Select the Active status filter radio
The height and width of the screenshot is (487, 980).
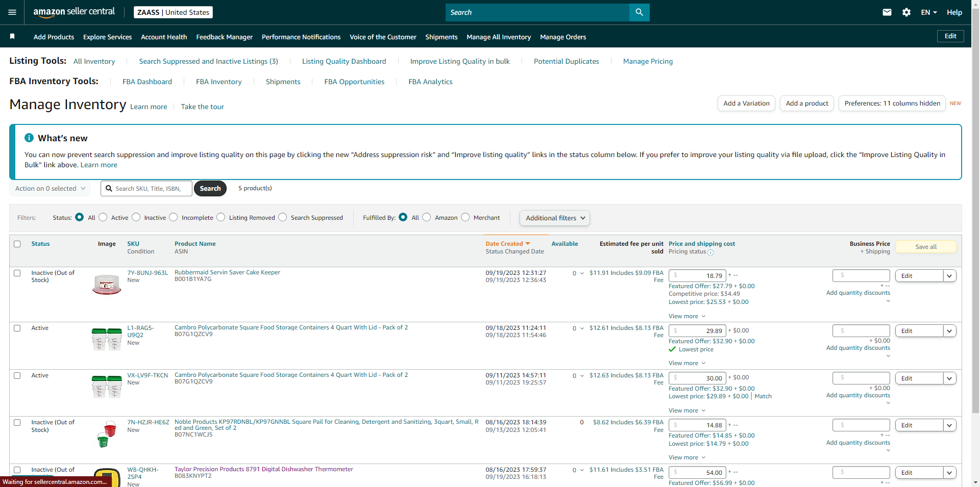click(103, 217)
